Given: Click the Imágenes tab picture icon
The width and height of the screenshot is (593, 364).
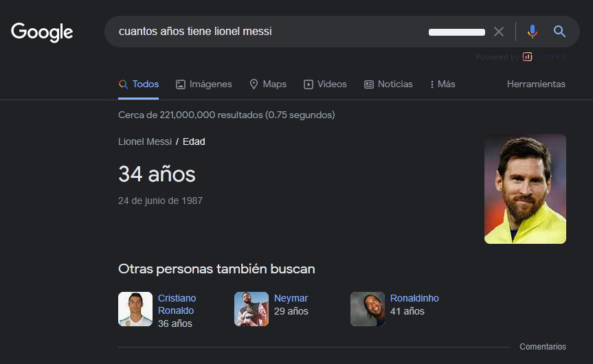Looking at the screenshot, I should click(181, 84).
